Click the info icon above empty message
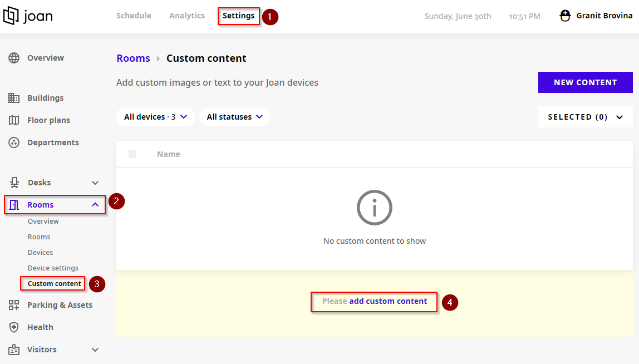This screenshot has width=639, height=364. [375, 208]
